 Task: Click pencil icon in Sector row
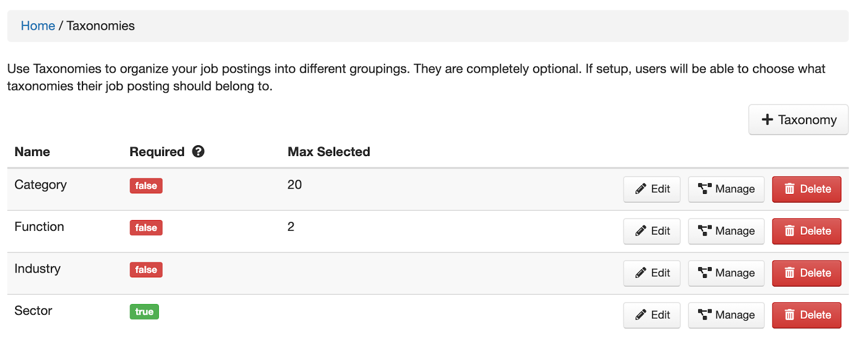tap(641, 315)
